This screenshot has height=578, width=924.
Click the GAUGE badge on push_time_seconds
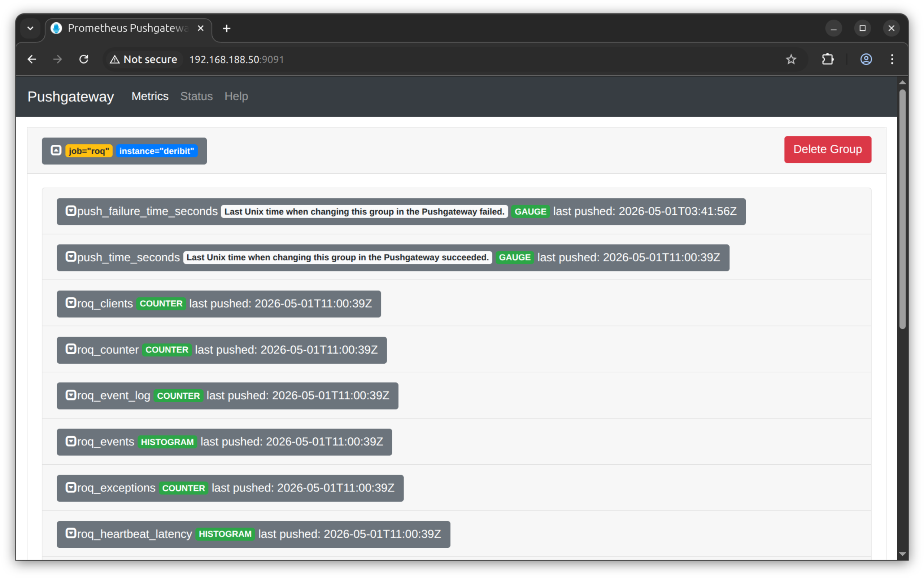point(515,257)
